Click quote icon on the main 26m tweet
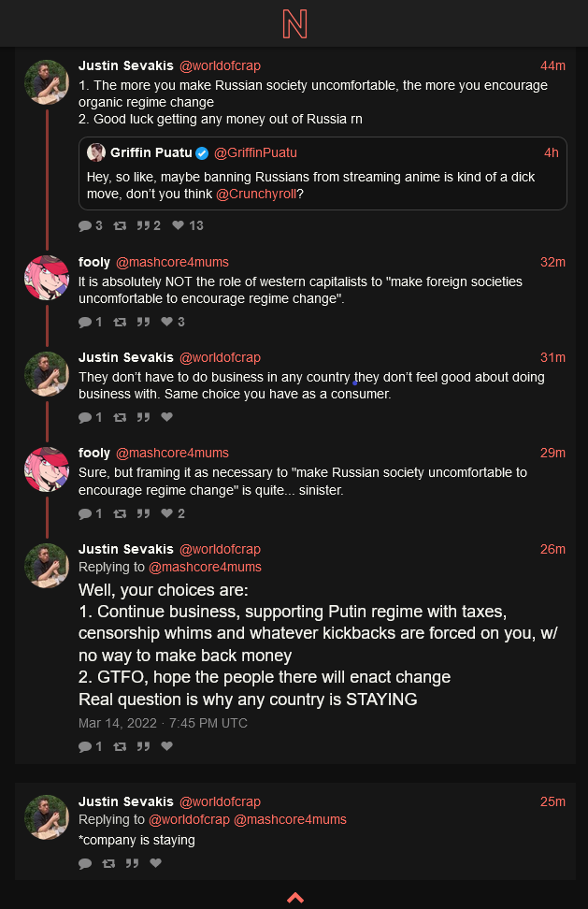 point(143,746)
